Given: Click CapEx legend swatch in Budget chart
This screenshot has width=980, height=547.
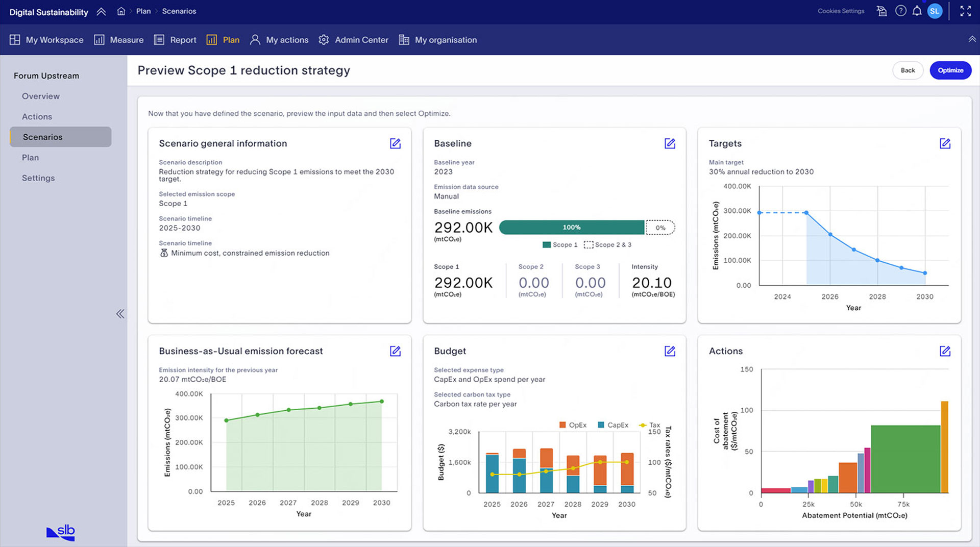Looking at the screenshot, I should (x=601, y=425).
